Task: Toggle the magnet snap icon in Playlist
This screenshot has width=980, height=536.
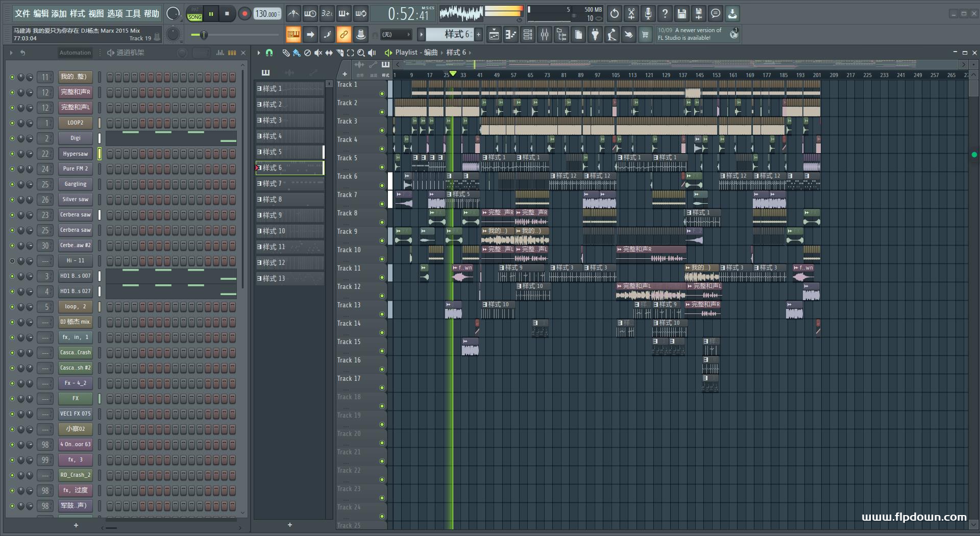Action: coord(269,53)
